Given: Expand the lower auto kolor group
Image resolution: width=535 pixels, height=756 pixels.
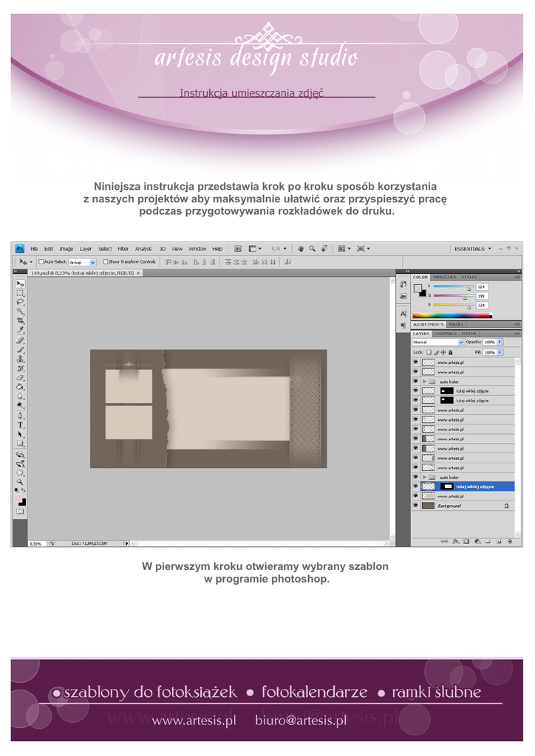Looking at the screenshot, I should point(423,477).
